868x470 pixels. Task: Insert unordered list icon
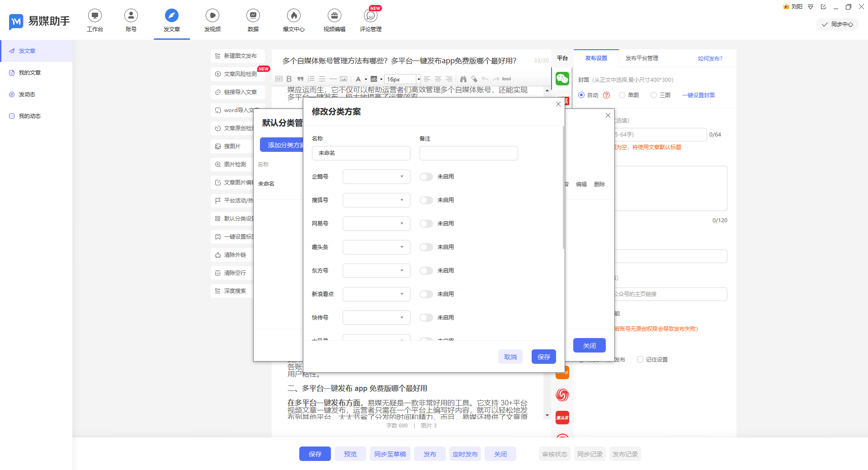(322, 79)
